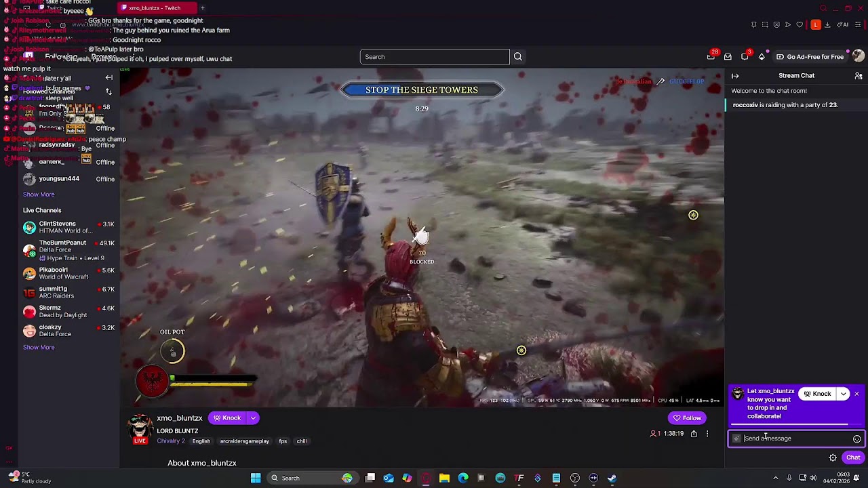Click the xmo_bluntzx streamer avatar
This screenshot has width=868, height=488.
tap(140, 427)
